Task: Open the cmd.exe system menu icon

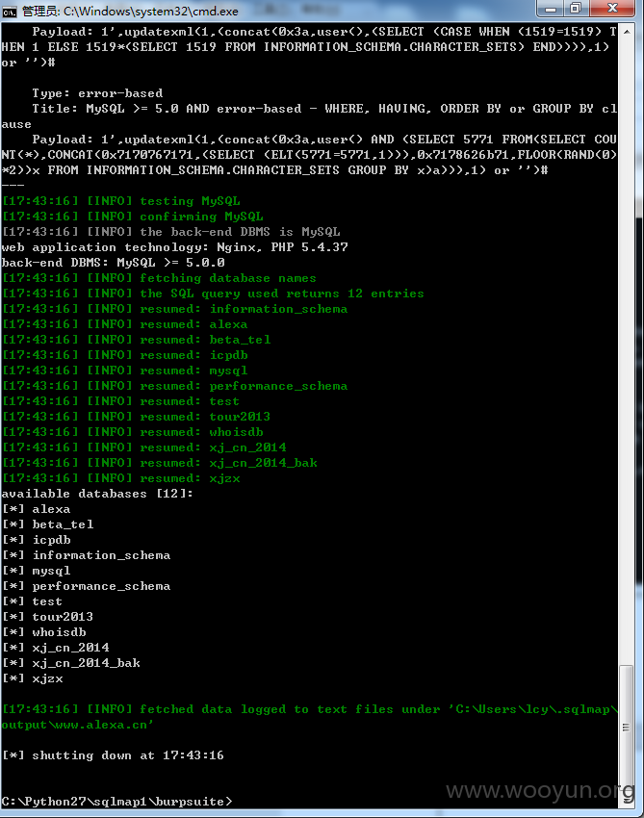Action: coord(9,11)
